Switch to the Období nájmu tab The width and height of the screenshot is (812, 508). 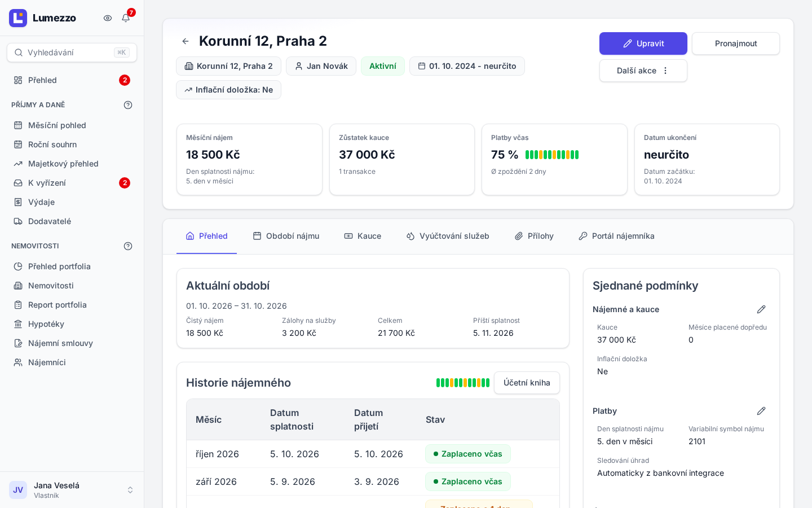(x=286, y=236)
